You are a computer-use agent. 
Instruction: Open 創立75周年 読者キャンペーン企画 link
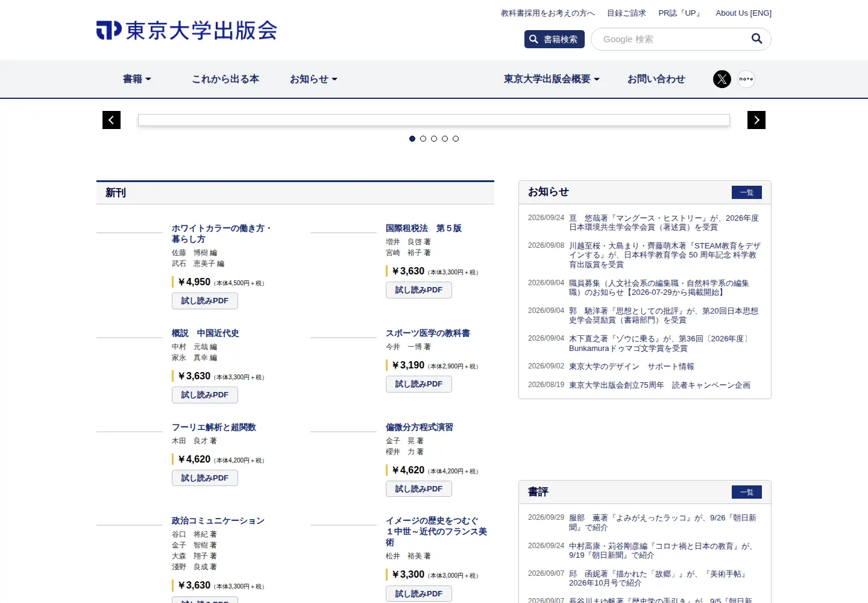coord(659,385)
